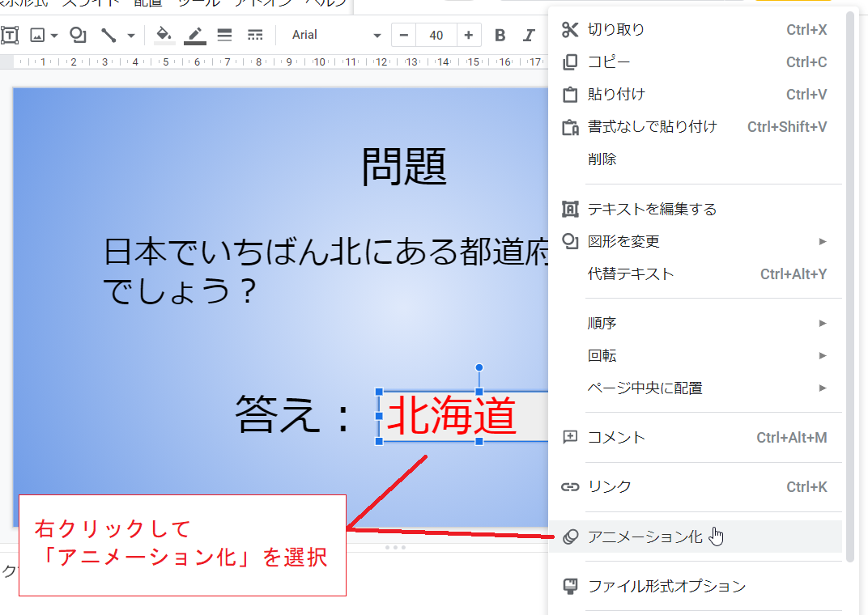
Task: Open the fill color picker
Action: (x=164, y=36)
